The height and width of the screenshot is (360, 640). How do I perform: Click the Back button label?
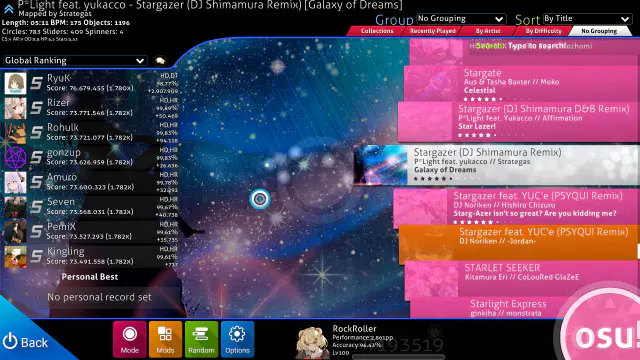coord(34,342)
